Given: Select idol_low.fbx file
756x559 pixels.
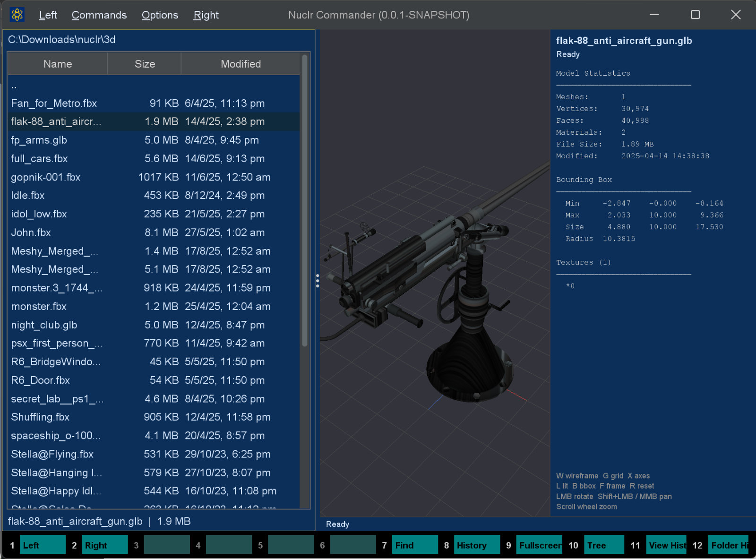Looking at the screenshot, I should click(x=154, y=214).
